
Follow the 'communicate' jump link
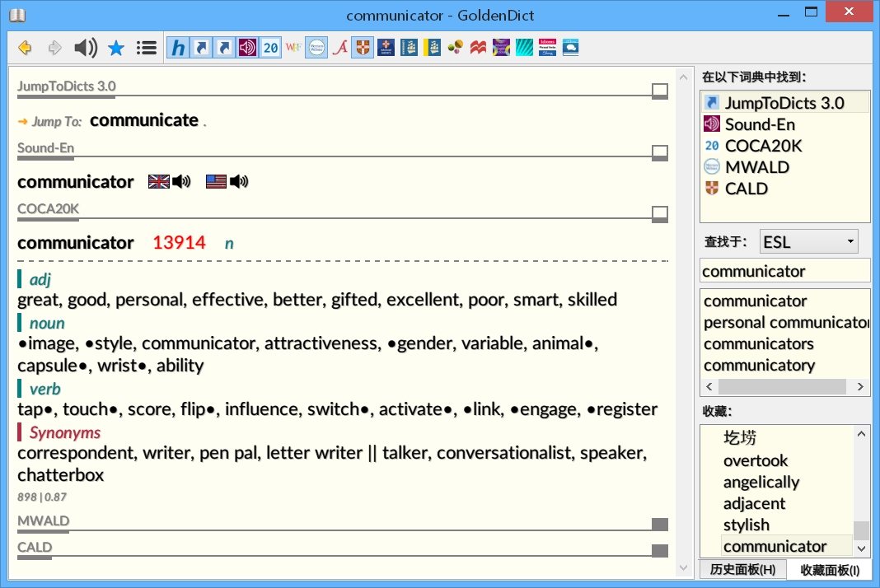point(144,120)
